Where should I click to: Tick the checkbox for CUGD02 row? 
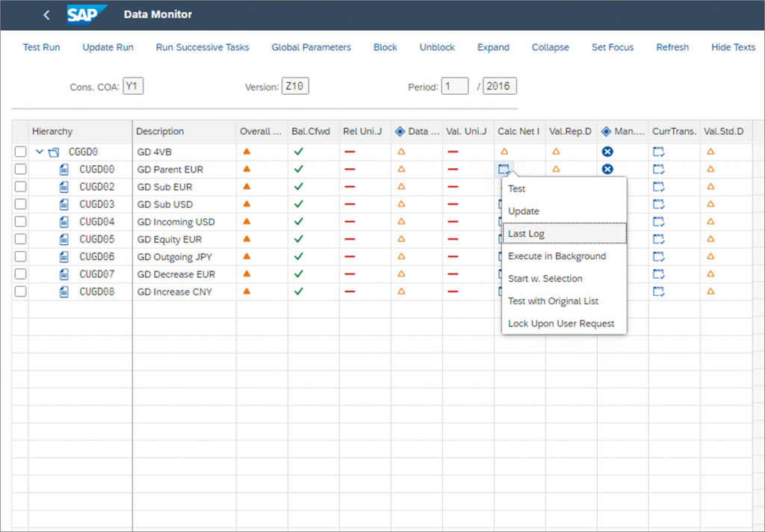pyautogui.click(x=20, y=187)
